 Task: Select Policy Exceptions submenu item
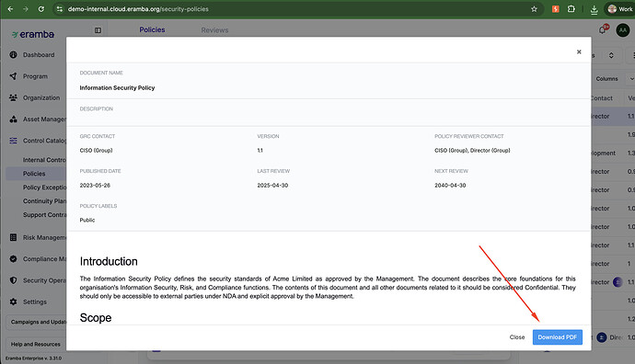(44, 188)
